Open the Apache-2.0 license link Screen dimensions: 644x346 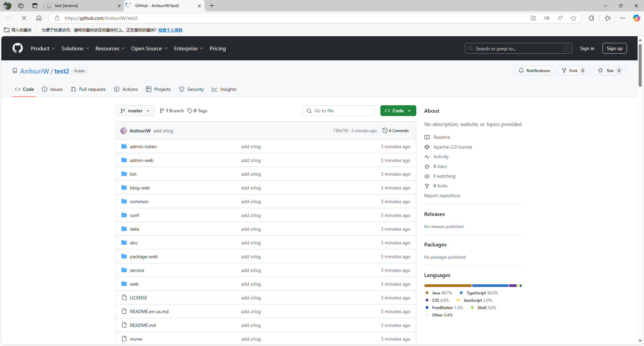click(452, 147)
